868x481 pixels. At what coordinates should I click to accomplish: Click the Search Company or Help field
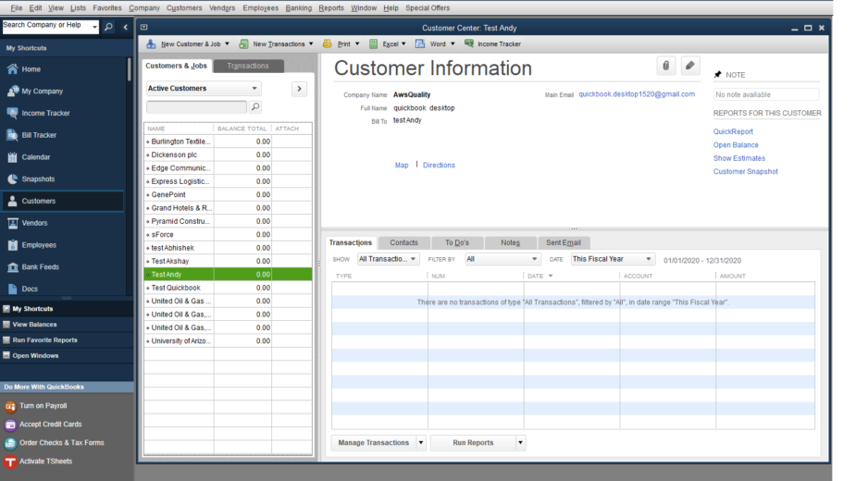[44, 26]
